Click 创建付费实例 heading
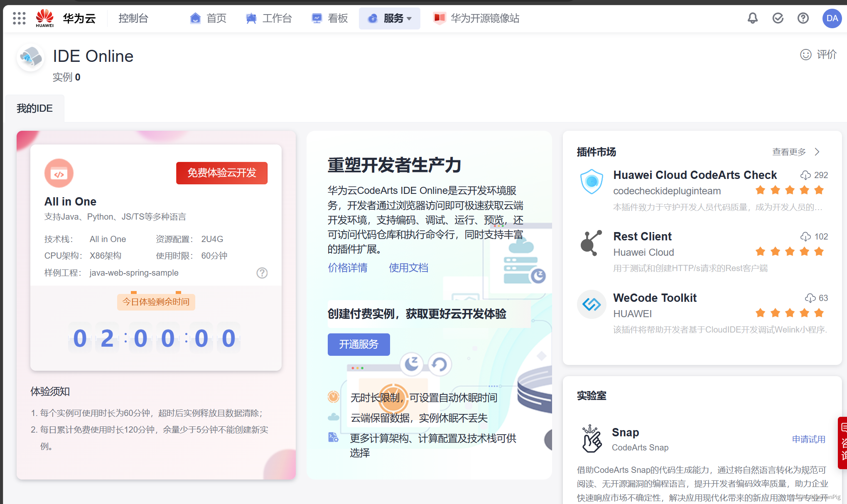The height and width of the screenshot is (504, 847). pyautogui.click(x=417, y=314)
